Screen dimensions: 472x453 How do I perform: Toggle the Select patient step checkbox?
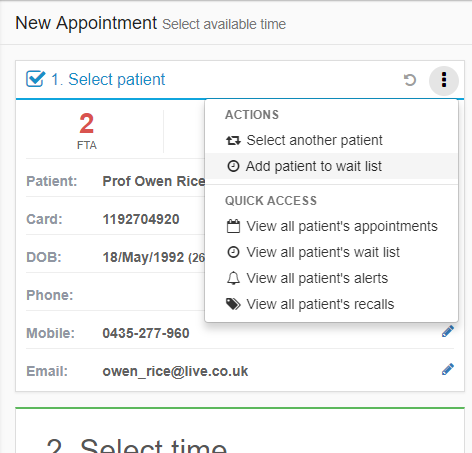click(x=35, y=79)
